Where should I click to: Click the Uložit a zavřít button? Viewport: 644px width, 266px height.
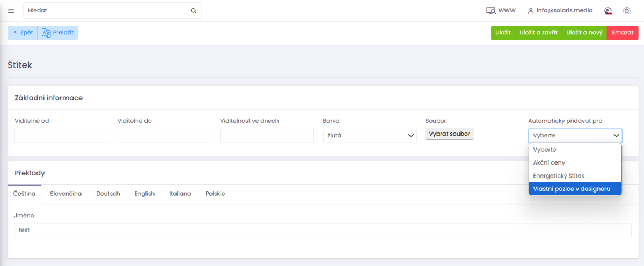[x=538, y=33]
